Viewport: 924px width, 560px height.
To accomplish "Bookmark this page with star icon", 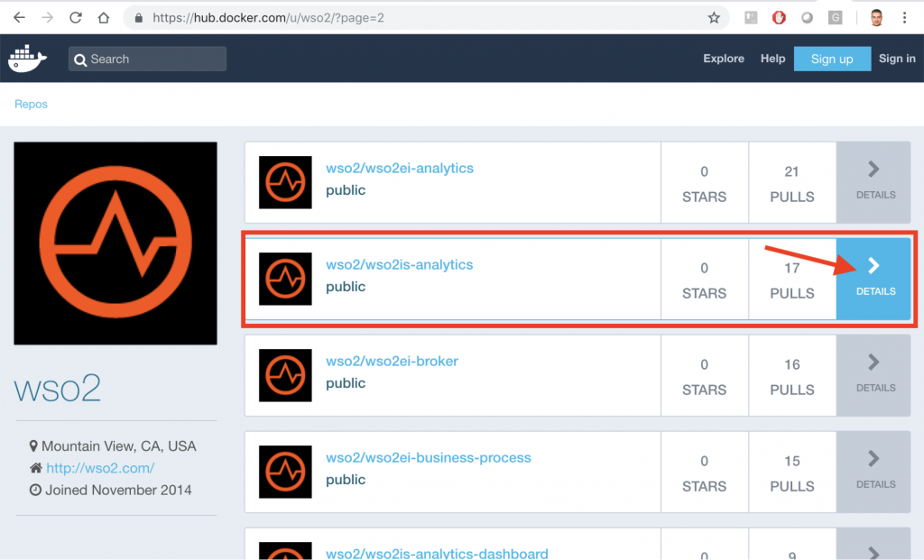I will point(714,17).
